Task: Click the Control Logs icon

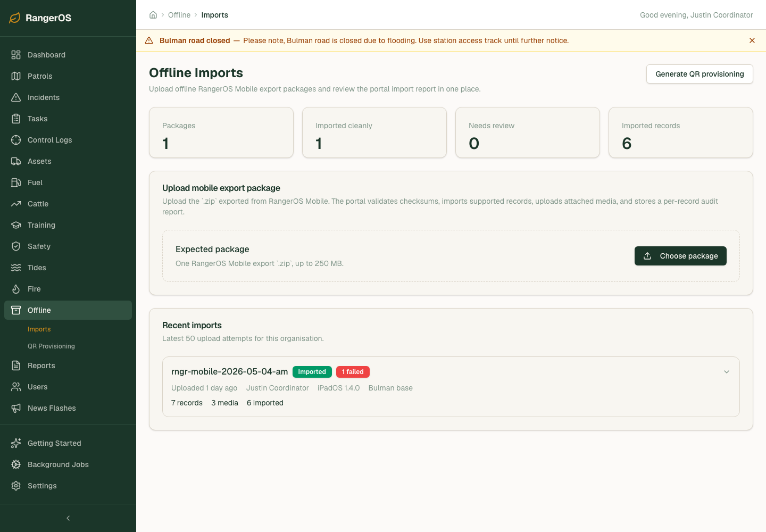Action: click(16, 140)
